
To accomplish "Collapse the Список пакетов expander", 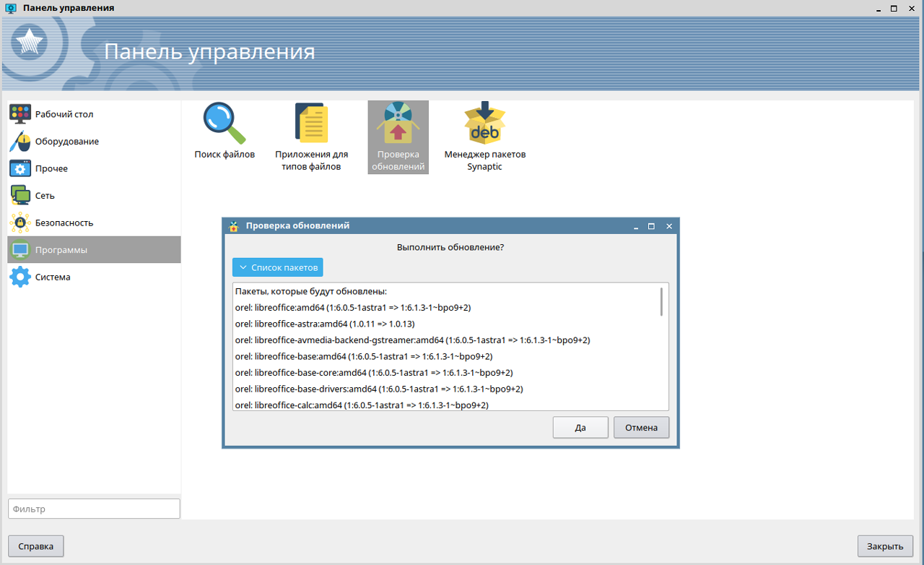I will pos(278,267).
